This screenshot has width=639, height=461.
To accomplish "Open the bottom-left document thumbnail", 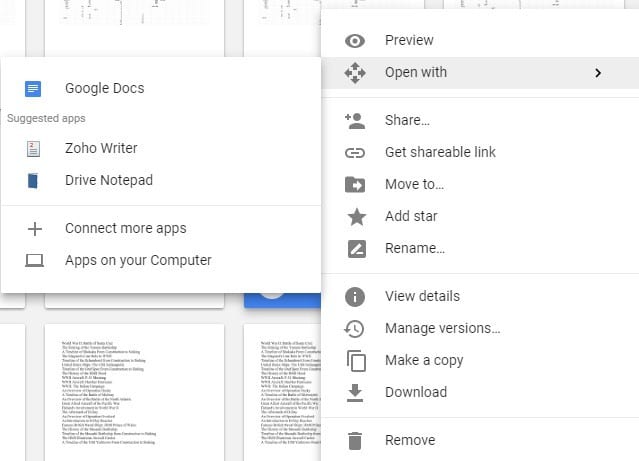I will click(x=134, y=390).
